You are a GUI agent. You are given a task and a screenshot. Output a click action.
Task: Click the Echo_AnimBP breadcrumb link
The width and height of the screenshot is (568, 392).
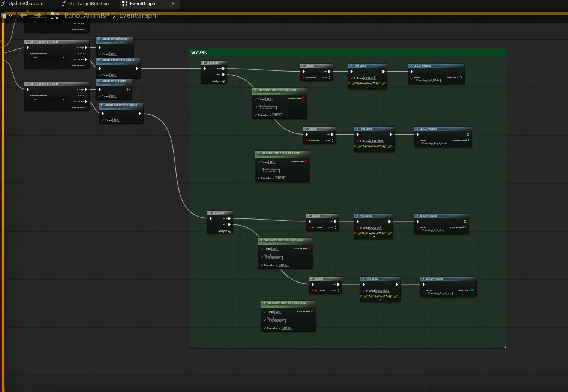87,15
